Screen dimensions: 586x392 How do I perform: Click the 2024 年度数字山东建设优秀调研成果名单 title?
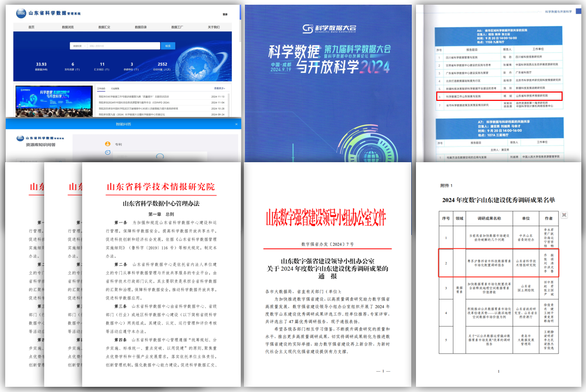pos(499,200)
